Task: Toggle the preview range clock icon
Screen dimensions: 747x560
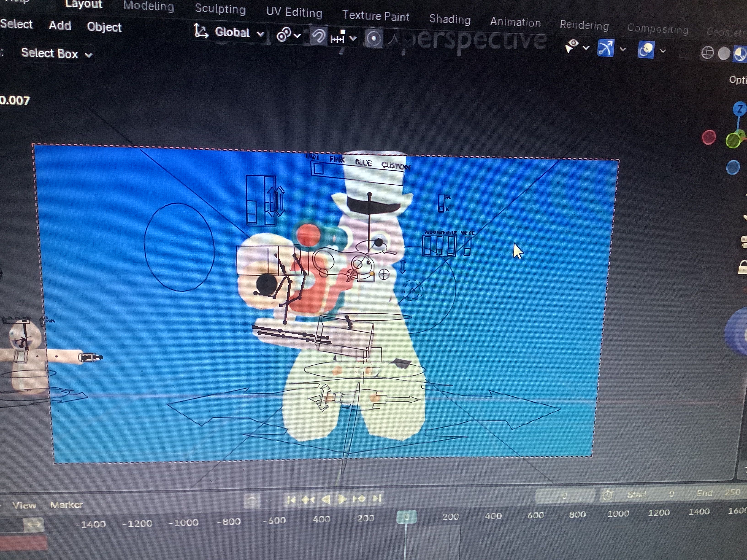Action: 608,495
